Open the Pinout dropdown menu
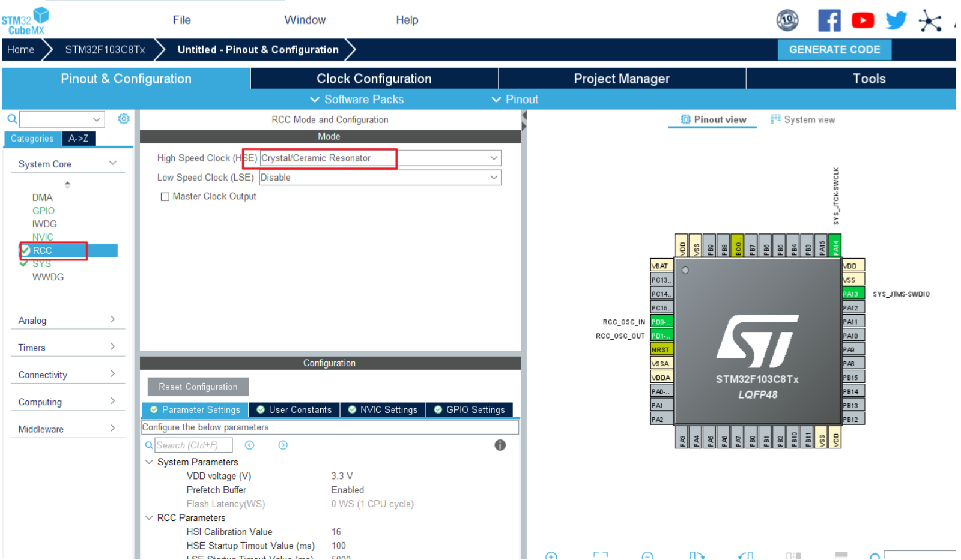This screenshot has height=560, width=961. 515,100
